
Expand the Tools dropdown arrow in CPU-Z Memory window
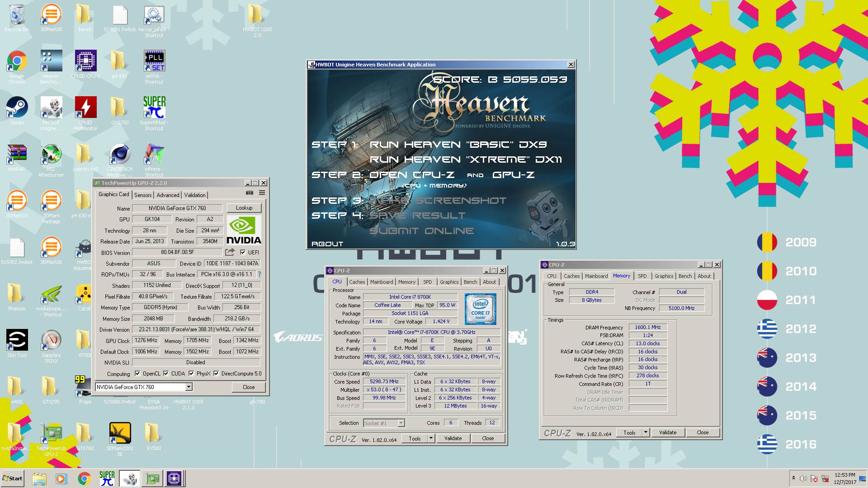click(646, 432)
